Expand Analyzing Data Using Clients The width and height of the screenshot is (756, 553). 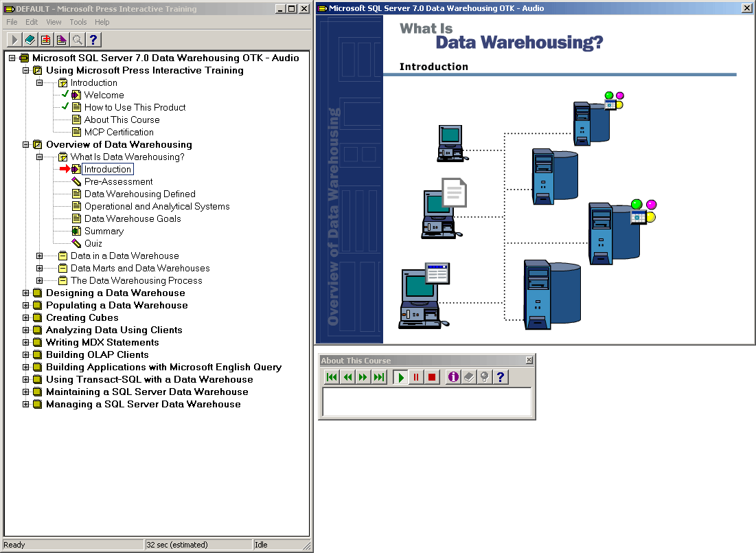[26, 330]
